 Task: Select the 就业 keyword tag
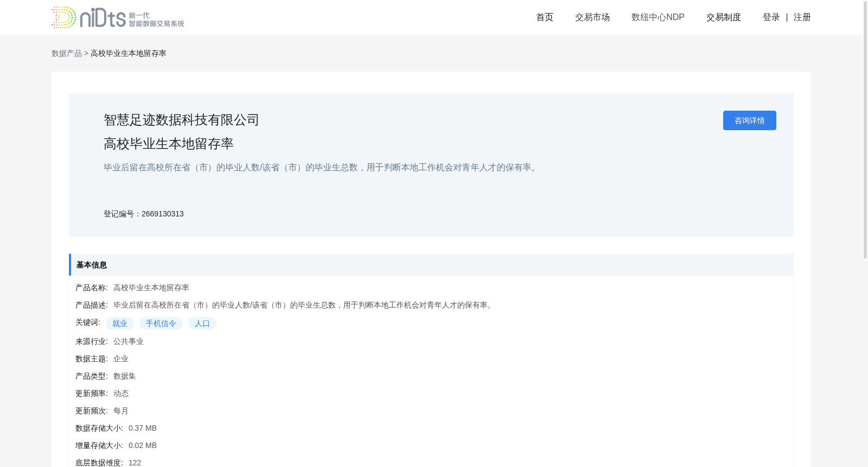click(120, 323)
